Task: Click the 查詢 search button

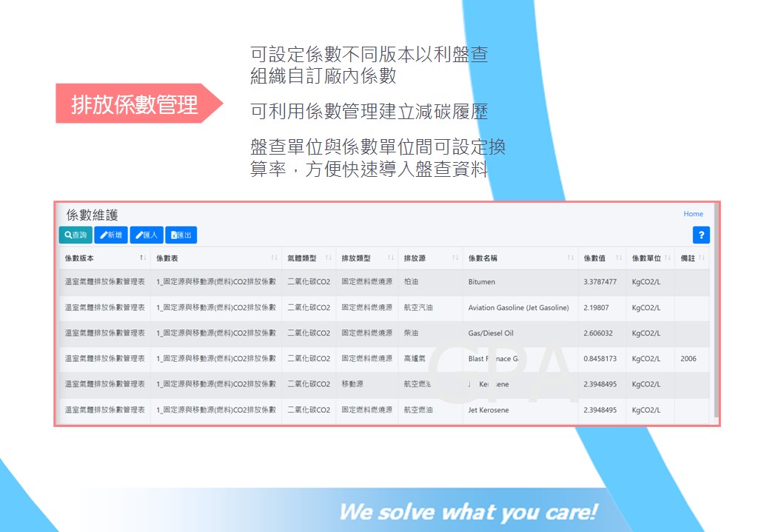Action: (76, 235)
